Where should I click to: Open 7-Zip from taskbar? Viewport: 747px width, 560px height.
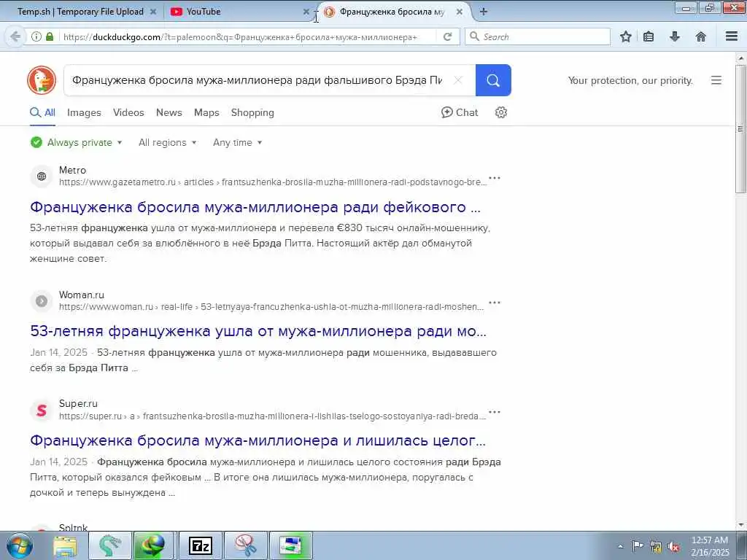pos(200,545)
